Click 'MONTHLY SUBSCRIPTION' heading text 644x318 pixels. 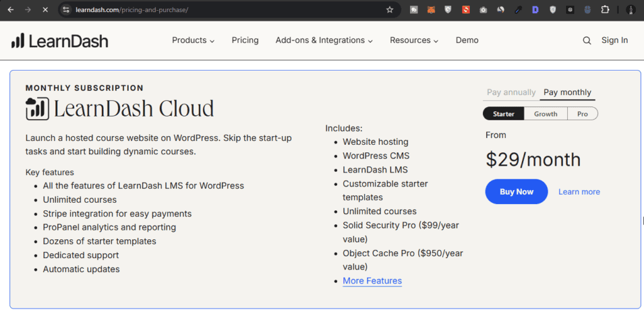[x=85, y=88]
